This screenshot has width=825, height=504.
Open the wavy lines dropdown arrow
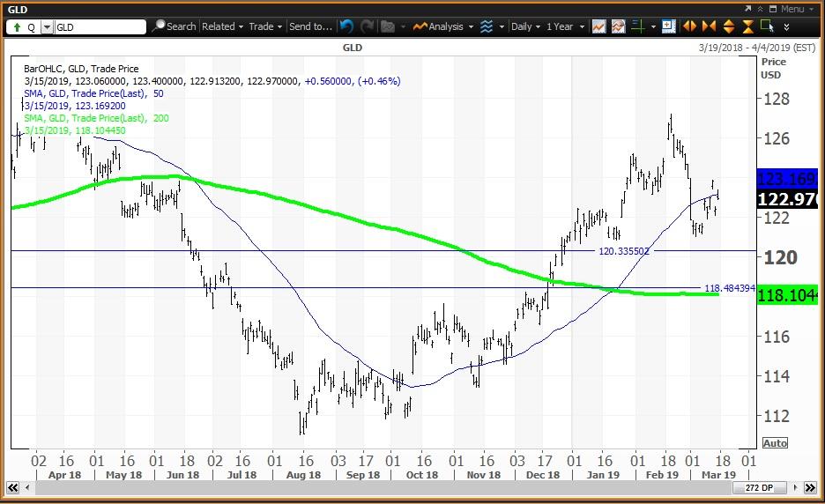[502, 26]
